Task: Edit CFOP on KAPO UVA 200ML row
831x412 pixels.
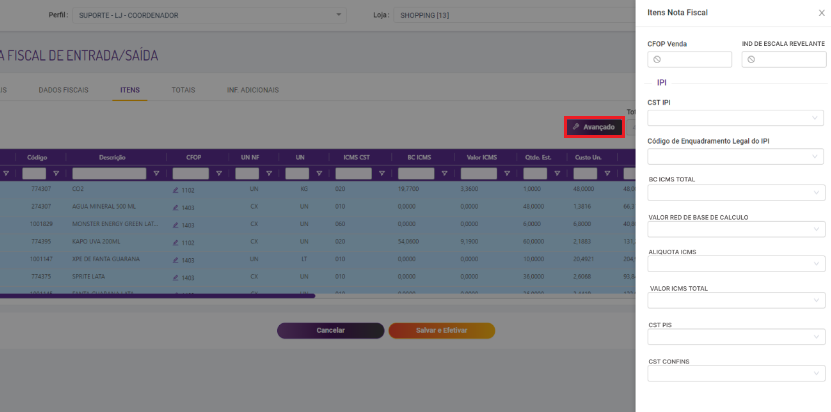Action: pyautogui.click(x=175, y=242)
